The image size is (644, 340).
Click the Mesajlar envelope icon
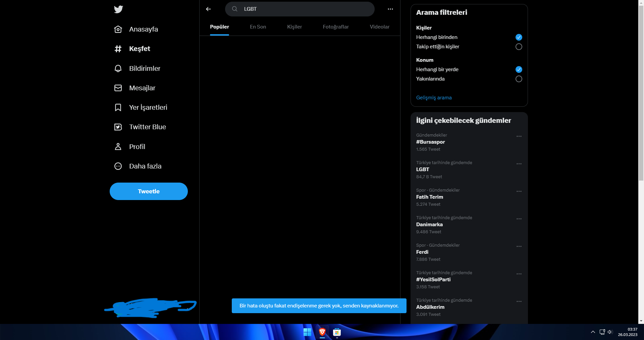pos(118,88)
